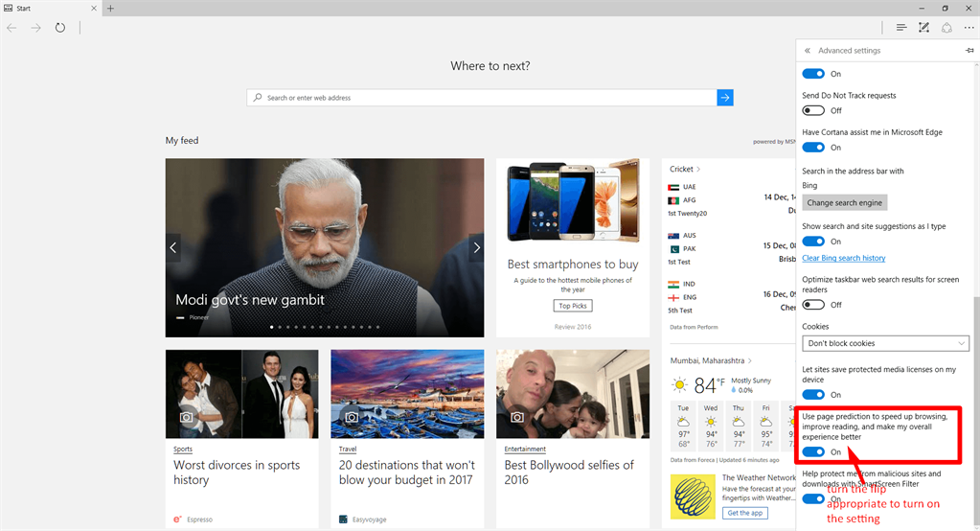Open 20 destinations that won't blow budget headline
The image size is (980, 531).
click(x=406, y=473)
